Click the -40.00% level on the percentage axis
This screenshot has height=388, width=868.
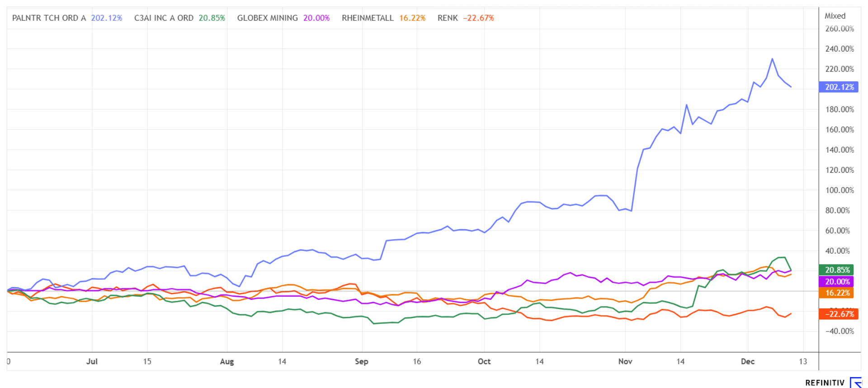(840, 331)
